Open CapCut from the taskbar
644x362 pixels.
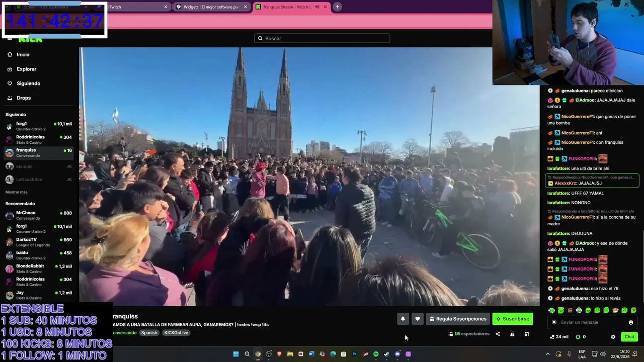[x=301, y=354]
